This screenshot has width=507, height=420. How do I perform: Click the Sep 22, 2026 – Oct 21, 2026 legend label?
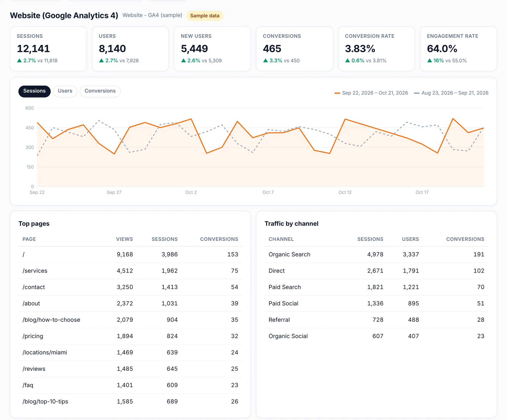pos(375,93)
